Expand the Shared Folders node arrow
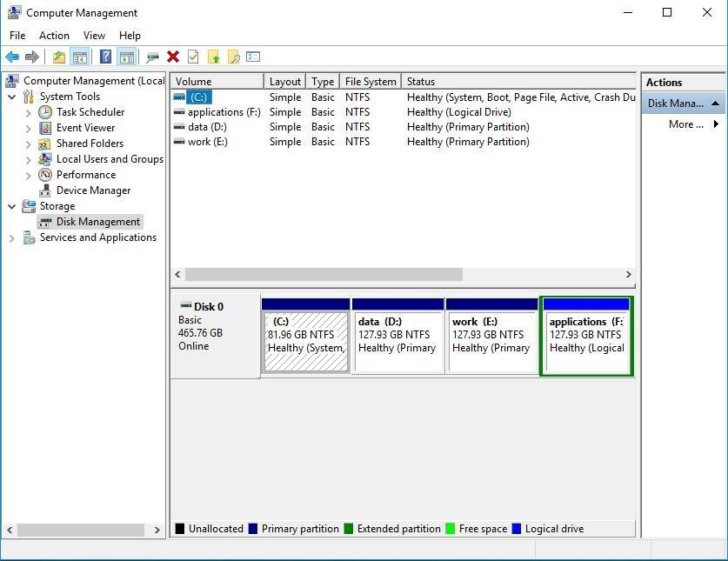Viewport: 728px width, 561px height. pos(29,144)
